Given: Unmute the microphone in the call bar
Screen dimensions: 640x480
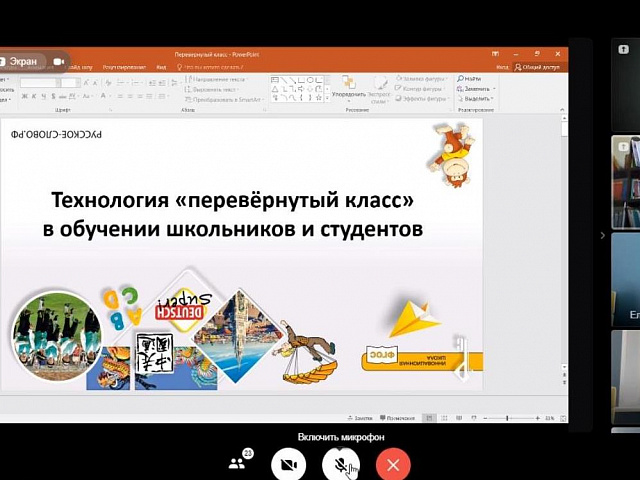Looking at the screenshot, I should [x=340, y=464].
